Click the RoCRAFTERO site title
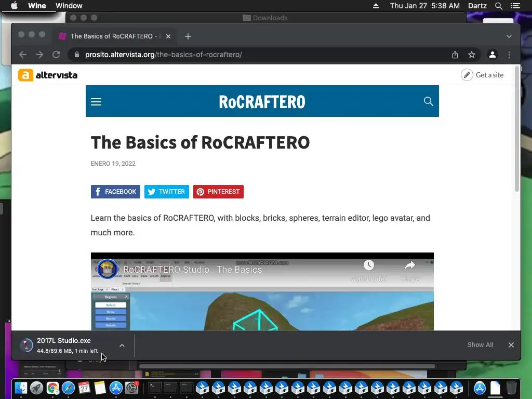This screenshot has width=532, height=399. 262,102
